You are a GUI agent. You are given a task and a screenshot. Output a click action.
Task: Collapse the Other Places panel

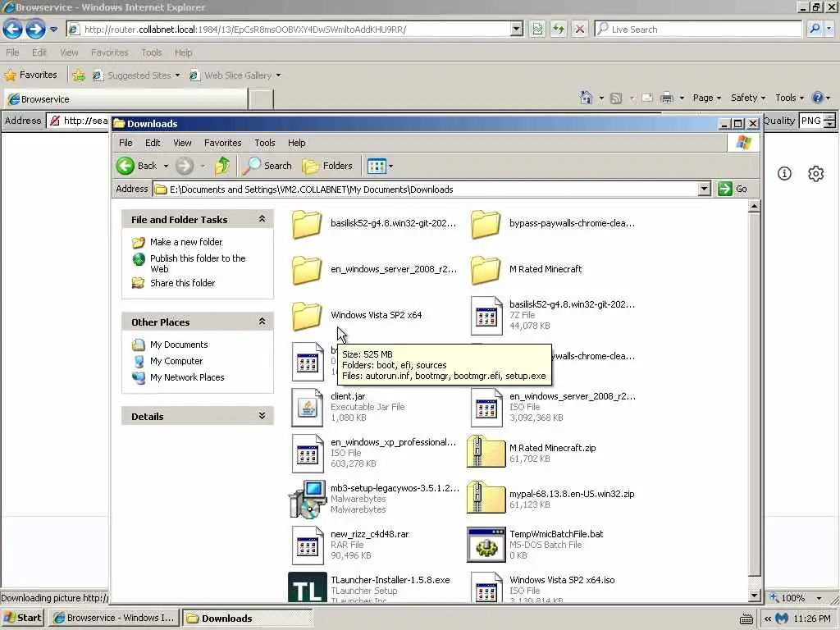point(262,322)
